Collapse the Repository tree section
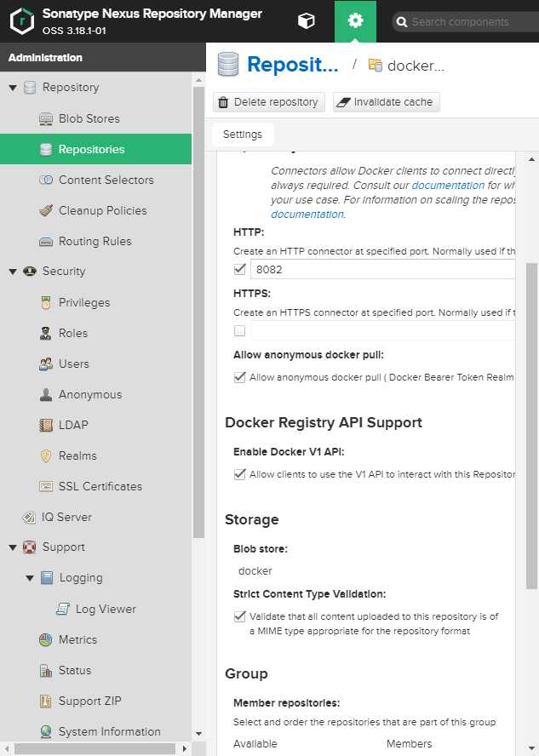Viewport: 539px width, 756px height. [x=13, y=88]
